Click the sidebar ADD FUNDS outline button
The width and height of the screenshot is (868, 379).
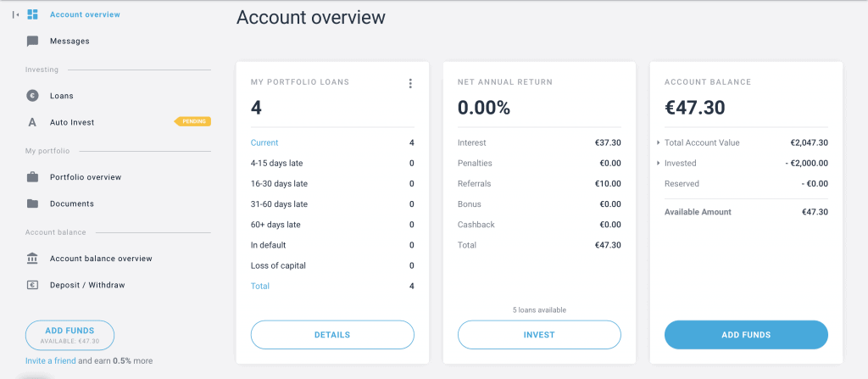(x=70, y=335)
